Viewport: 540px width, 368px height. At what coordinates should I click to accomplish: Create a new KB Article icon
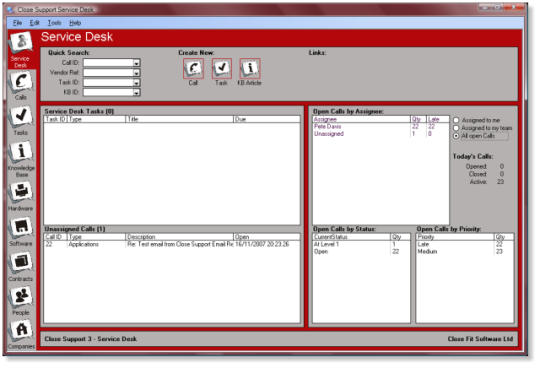(x=250, y=68)
